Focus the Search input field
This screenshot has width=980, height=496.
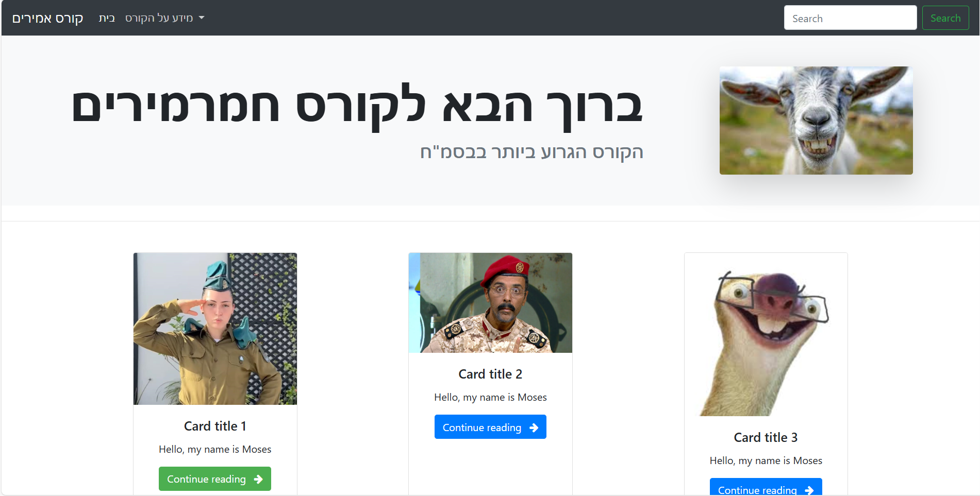(x=850, y=18)
